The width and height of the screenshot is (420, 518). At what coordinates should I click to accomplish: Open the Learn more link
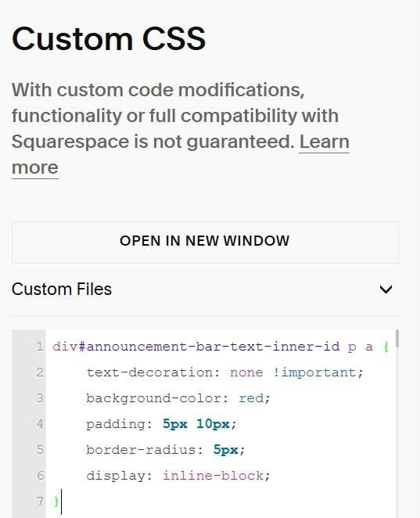324,142
